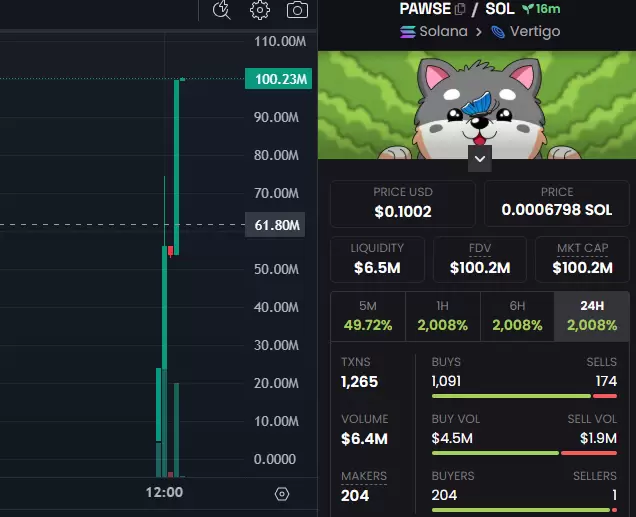Screen dimensions: 636x517
Task: Click the PAWSE token name
Action: [425, 9]
